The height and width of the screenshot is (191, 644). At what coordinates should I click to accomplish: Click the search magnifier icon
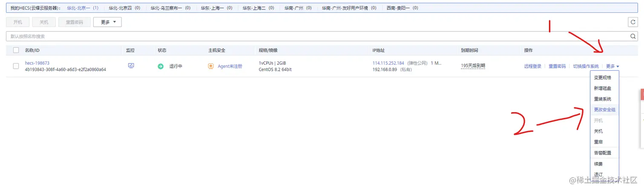633,36
